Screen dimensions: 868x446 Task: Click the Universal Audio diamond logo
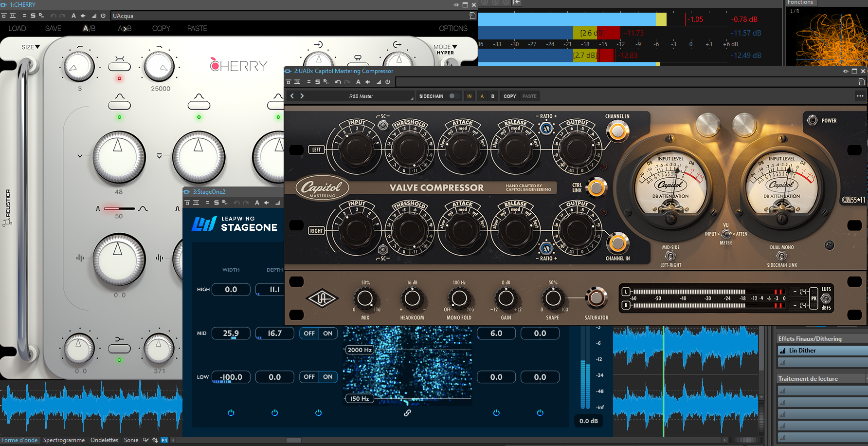coord(322,298)
